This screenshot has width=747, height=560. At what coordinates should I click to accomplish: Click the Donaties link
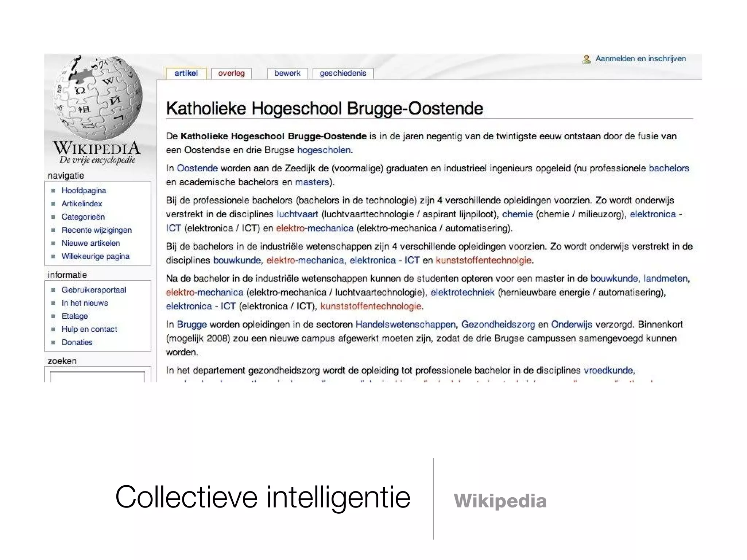tap(77, 342)
